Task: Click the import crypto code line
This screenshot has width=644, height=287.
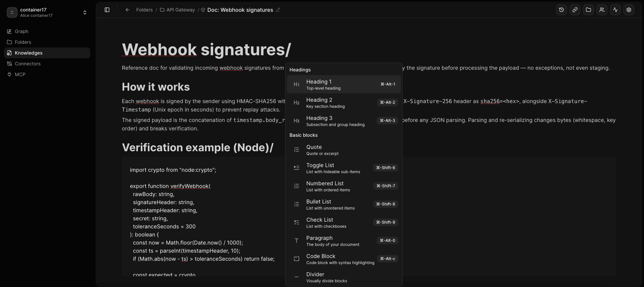Action: (173, 170)
